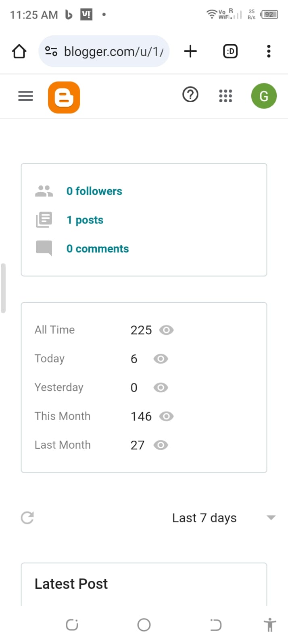Open the 1 posts link
This screenshot has width=288, height=644.
pyautogui.click(x=85, y=220)
